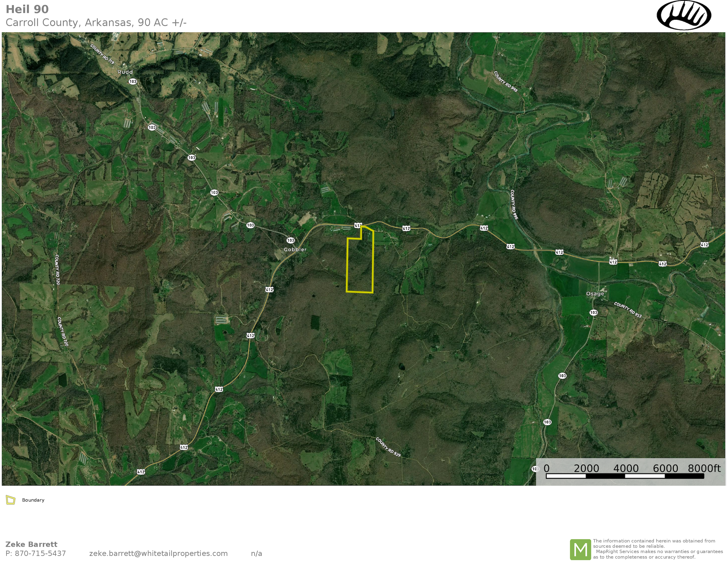Image resolution: width=728 pixels, height=563 pixels.
Task: Click the 412 shield at bottom left
Action: point(141,472)
